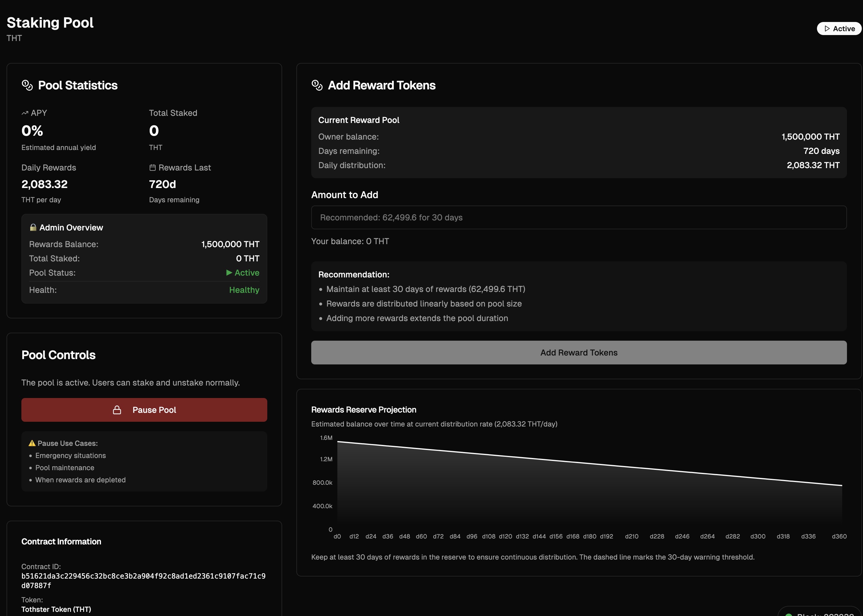Click the Rewards Reserve Projection heading
Image resolution: width=863 pixels, height=616 pixels.
tap(363, 410)
